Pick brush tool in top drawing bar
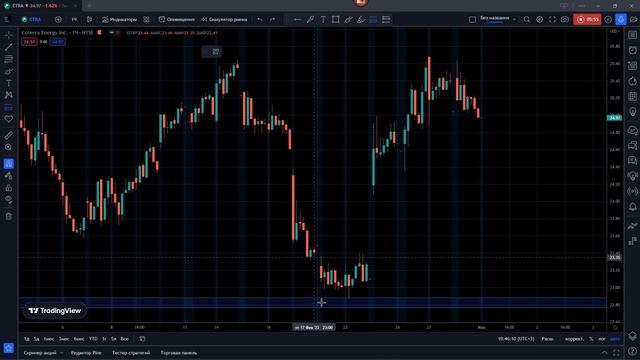The image size is (640, 360). (x=310, y=19)
